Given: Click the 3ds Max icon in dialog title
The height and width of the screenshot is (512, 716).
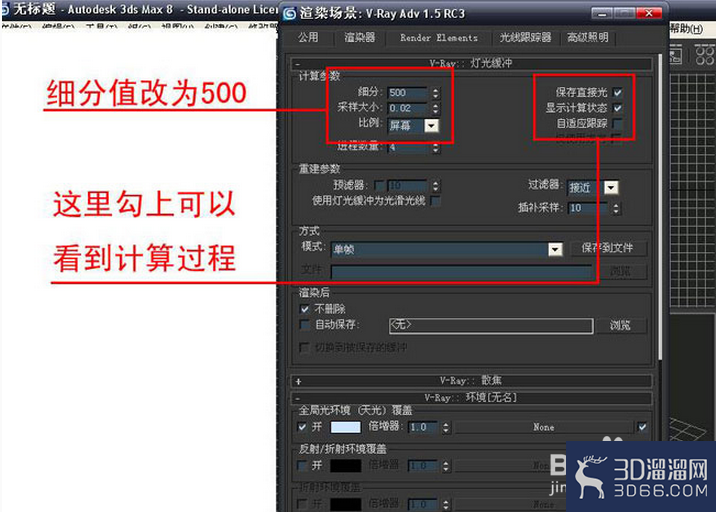Looking at the screenshot, I should pyautogui.click(x=290, y=14).
